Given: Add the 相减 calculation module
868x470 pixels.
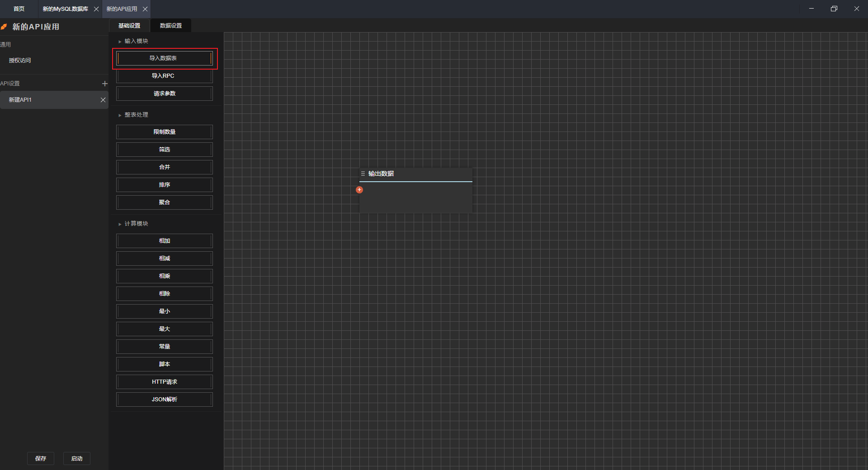Looking at the screenshot, I should tap(165, 258).
